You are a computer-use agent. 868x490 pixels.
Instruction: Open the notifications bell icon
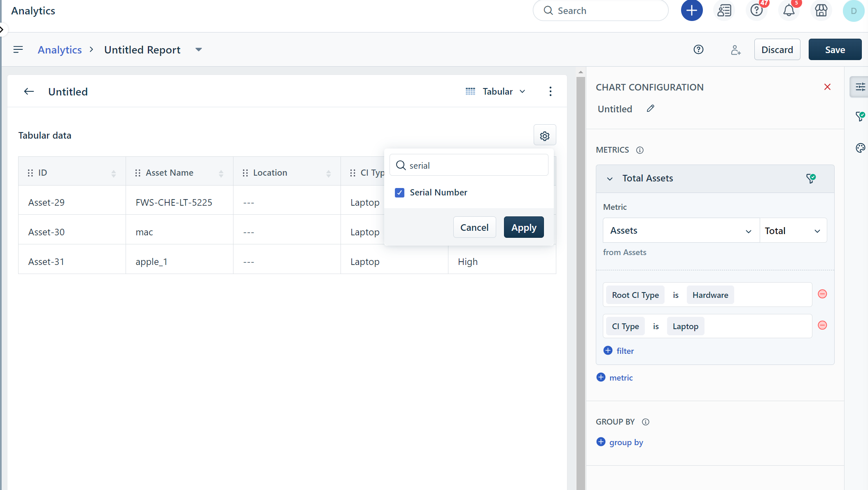[x=789, y=11]
